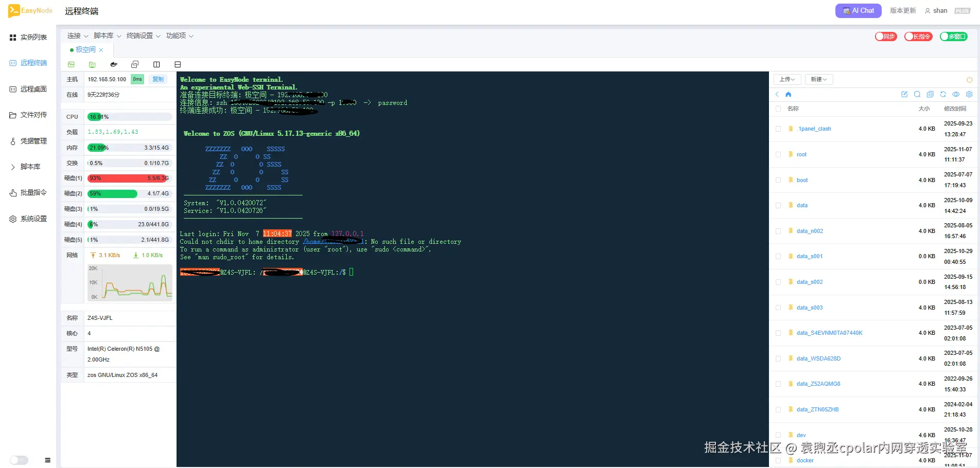Image resolution: width=980 pixels, height=468 pixels.
Task: Toggle the server status monitor panel icon
Action: [71, 64]
